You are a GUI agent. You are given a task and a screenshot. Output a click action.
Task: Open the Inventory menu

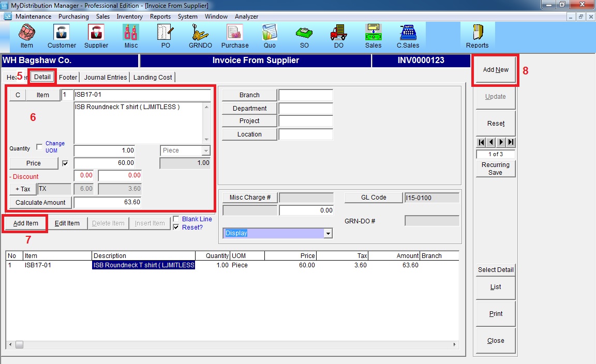[129, 17]
